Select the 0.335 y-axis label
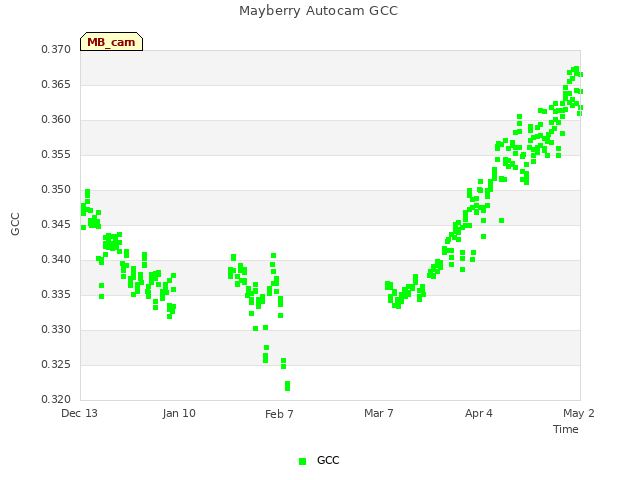Viewport: 640px width, 480px height. coord(56,295)
